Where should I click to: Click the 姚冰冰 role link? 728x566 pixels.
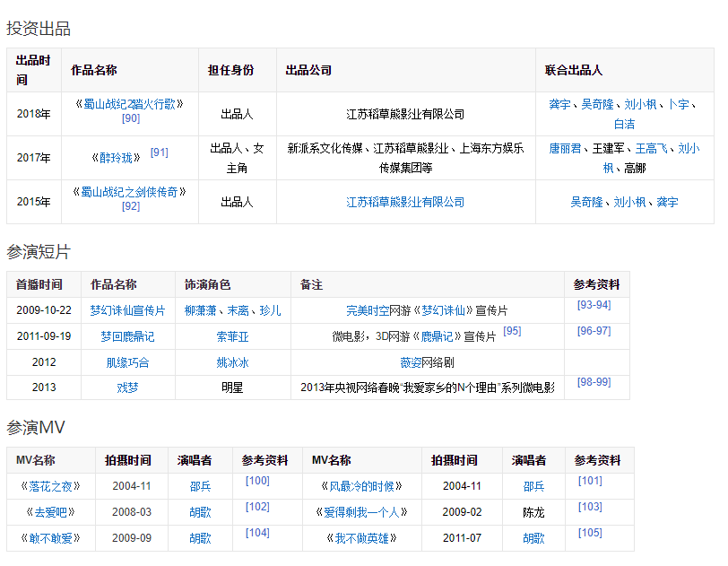[x=232, y=362]
